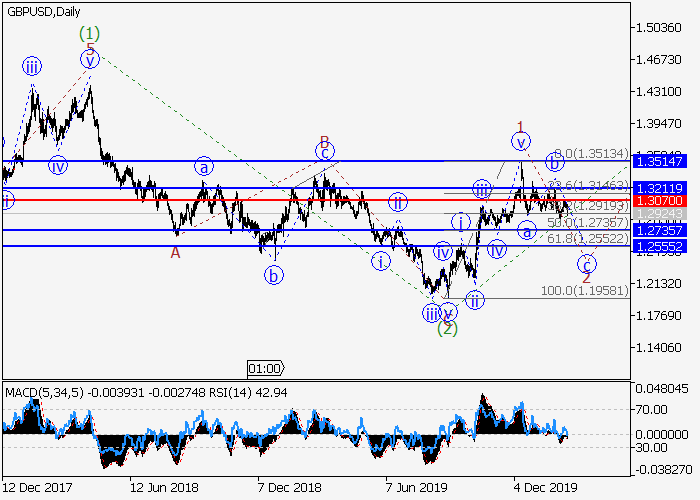Select the 1.32119 blue price tag
The image size is (700, 500).
[662, 187]
